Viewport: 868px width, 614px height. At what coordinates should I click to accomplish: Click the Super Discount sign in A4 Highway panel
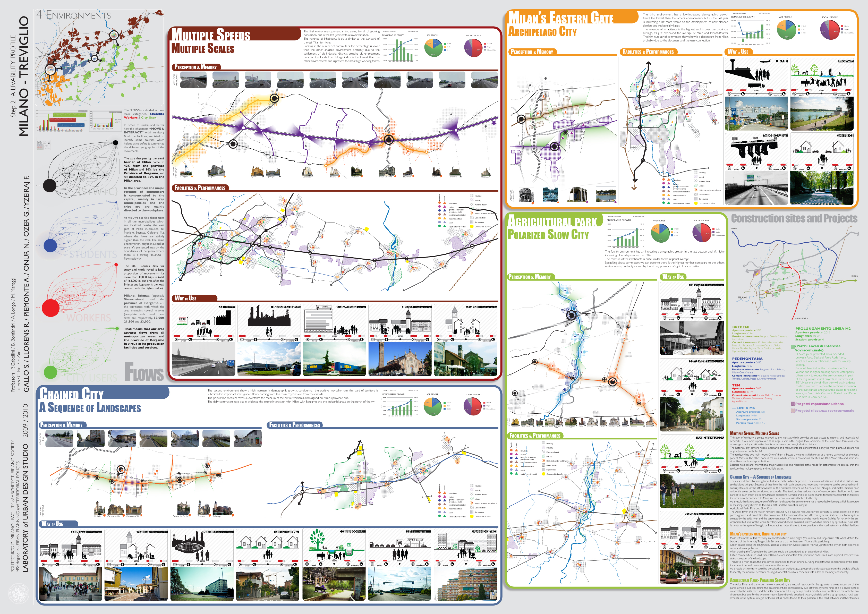coord(182,319)
